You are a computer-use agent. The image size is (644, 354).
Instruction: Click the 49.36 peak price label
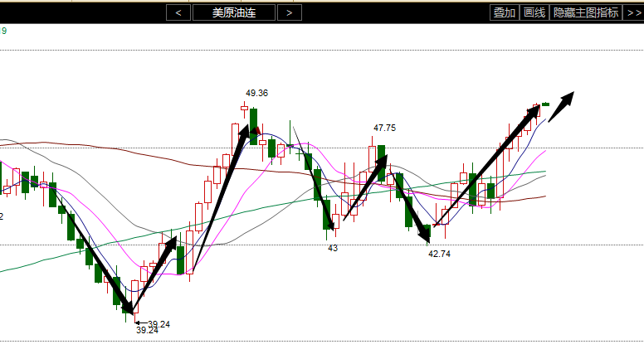pyautogui.click(x=256, y=93)
